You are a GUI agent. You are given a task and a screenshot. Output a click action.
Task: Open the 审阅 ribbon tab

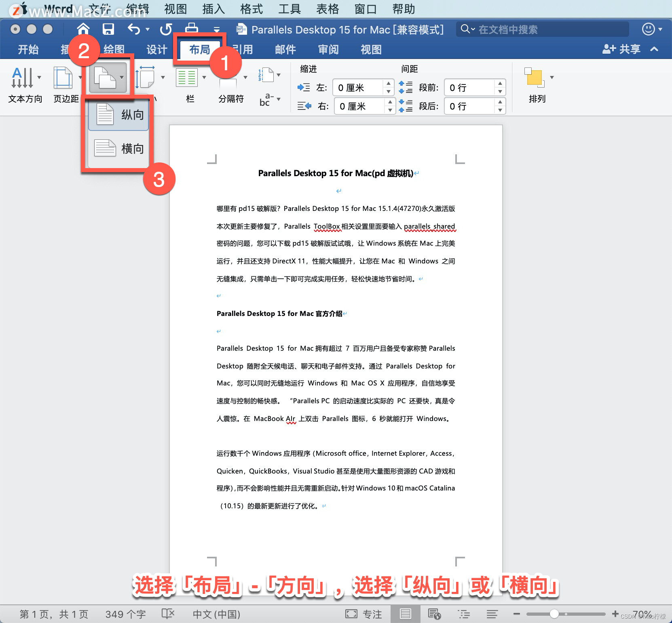[328, 49]
